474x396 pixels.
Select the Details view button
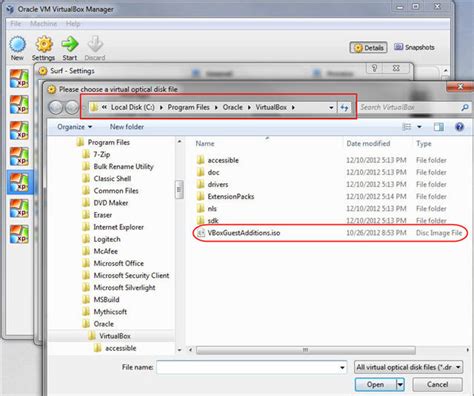click(369, 48)
